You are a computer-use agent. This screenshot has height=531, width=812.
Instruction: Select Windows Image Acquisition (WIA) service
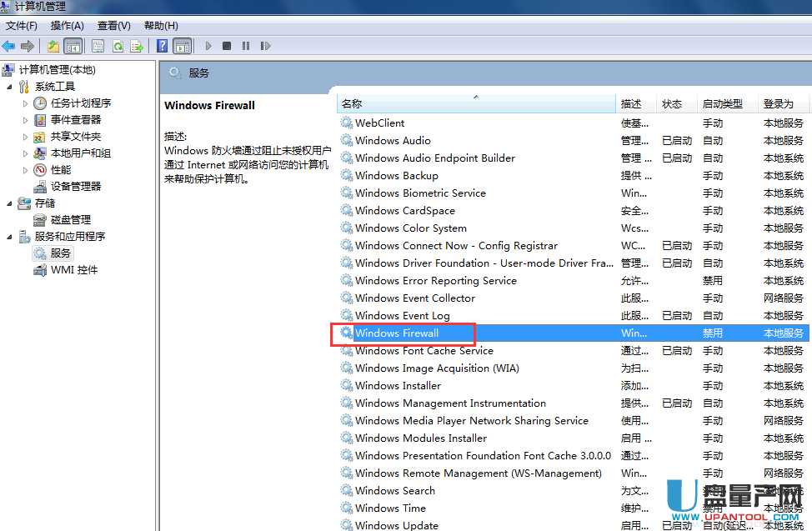coord(573,368)
